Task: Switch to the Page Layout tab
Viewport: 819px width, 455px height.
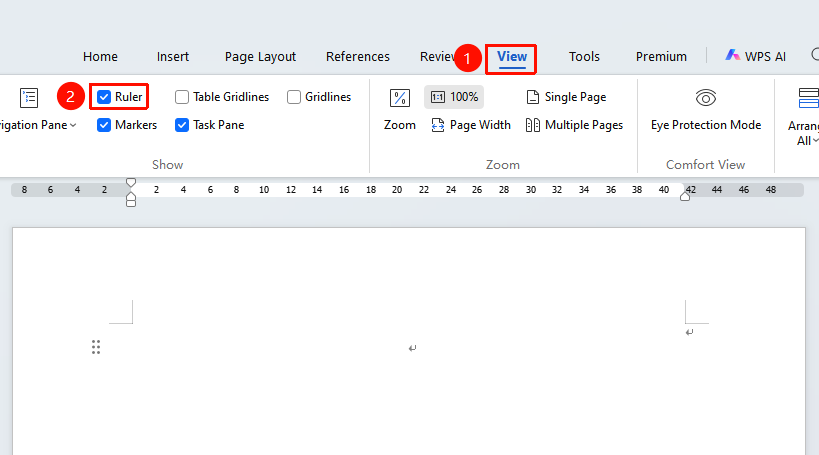Action: 260,56
